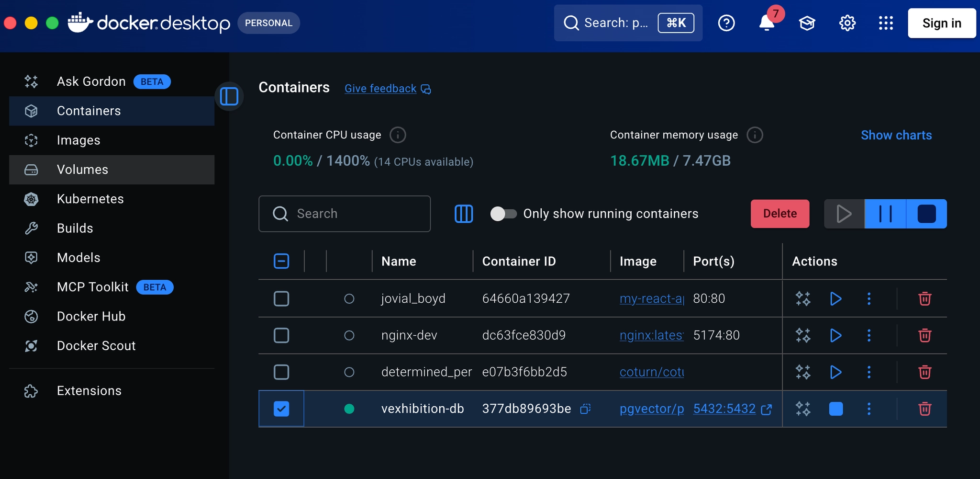This screenshot has height=479, width=980.
Task: Start the nginx-dev container
Action: click(835, 335)
